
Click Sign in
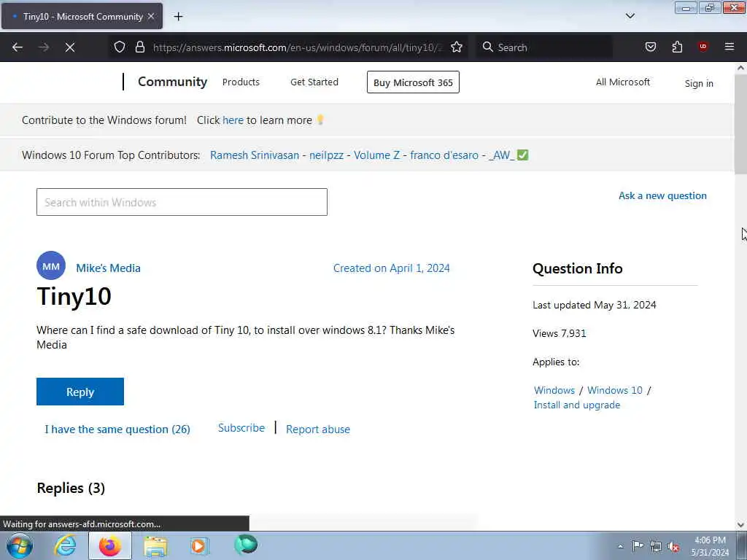click(x=699, y=83)
